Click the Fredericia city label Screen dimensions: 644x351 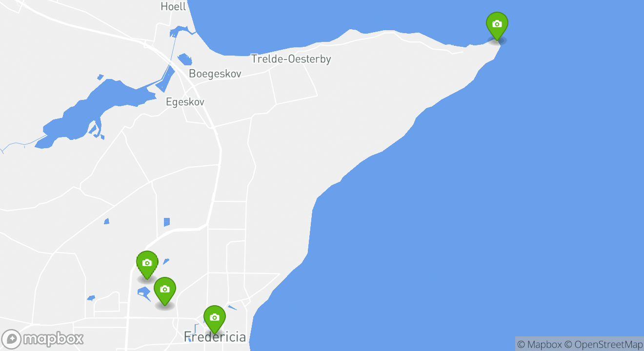click(x=215, y=336)
